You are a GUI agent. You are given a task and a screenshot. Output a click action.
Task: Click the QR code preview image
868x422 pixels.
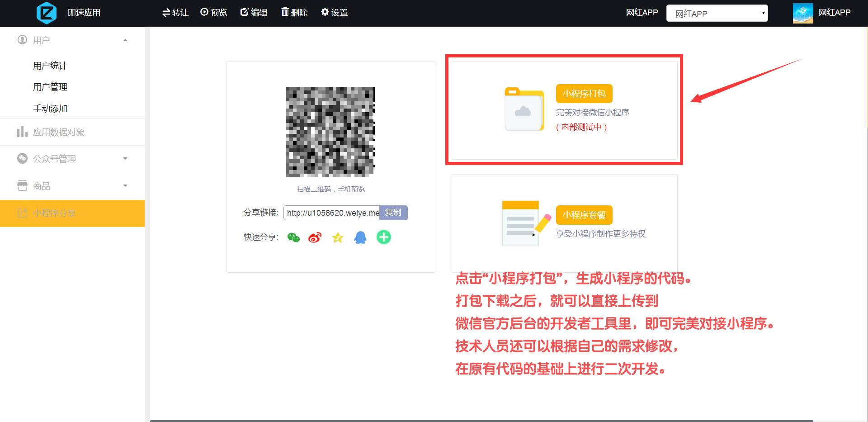[330, 132]
